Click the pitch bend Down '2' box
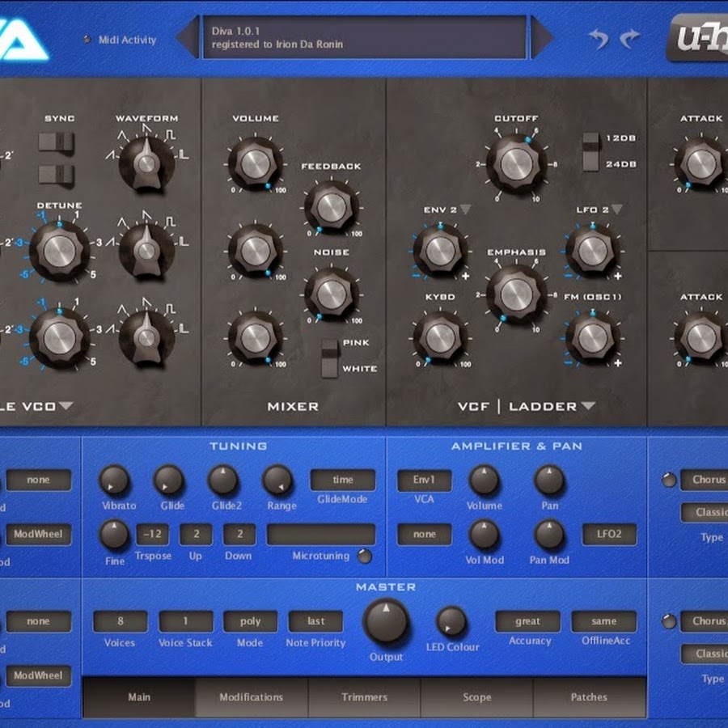Screen dimensions: 728x728 239,535
